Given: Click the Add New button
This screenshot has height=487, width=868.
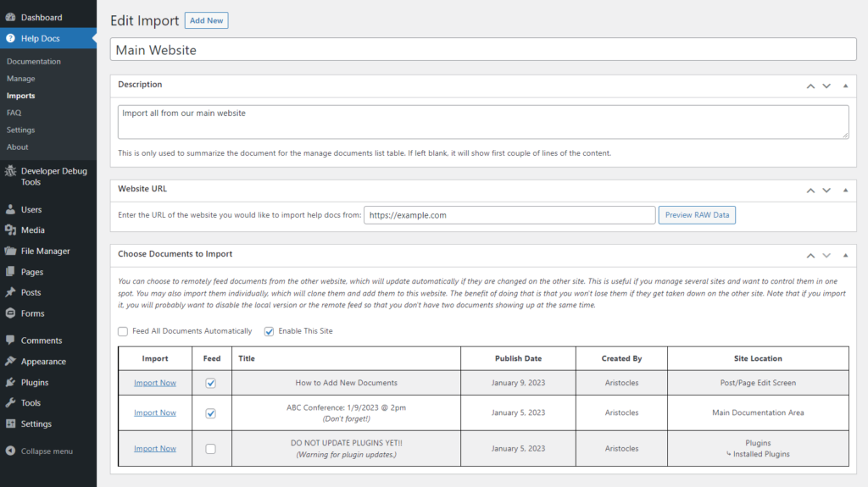Looking at the screenshot, I should (x=207, y=20).
